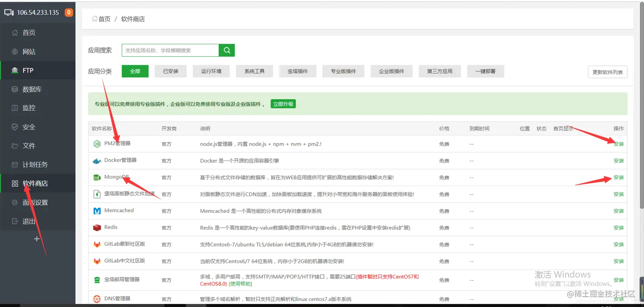
Task: Select the FTP icon in sidebar
Action: [15, 70]
